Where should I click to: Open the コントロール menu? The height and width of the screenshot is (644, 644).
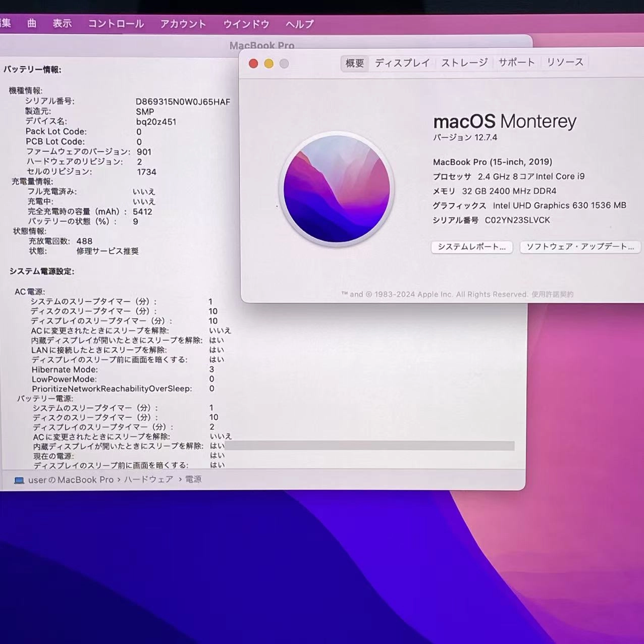pyautogui.click(x=115, y=24)
